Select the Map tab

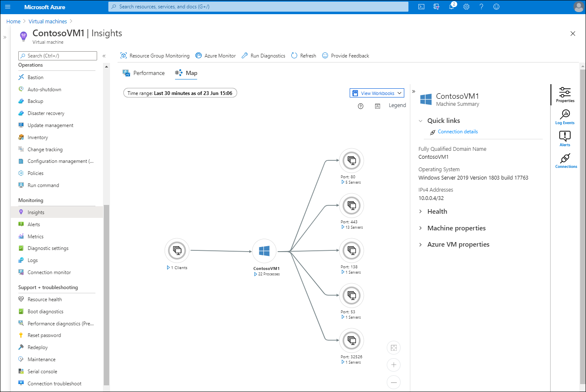click(186, 73)
